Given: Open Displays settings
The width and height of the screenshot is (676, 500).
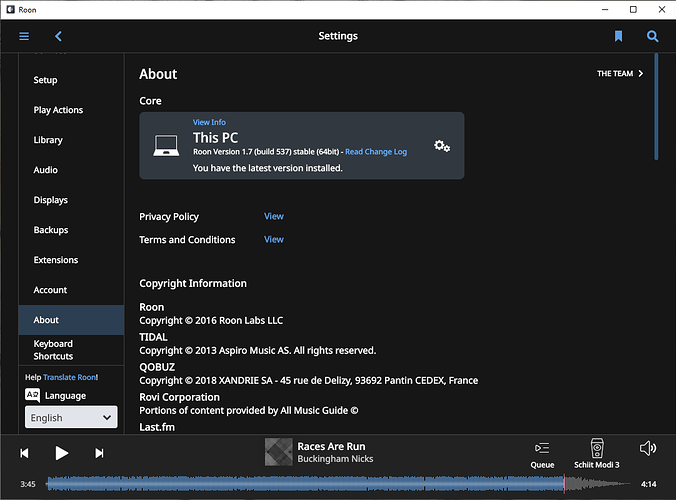Looking at the screenshot, I should 71,200.
